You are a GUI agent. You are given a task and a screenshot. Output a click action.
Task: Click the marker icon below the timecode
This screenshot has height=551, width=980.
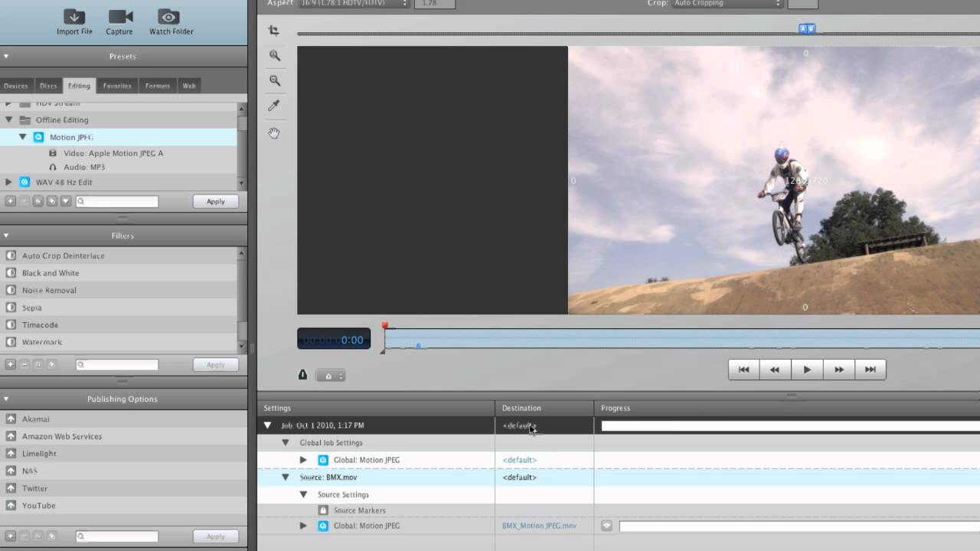[302, 375]
